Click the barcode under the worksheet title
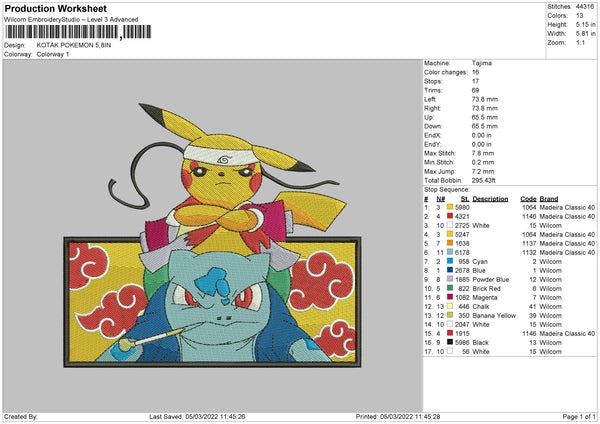The height and width of the screenshot is (424, 600). click(x=78, y=32)
